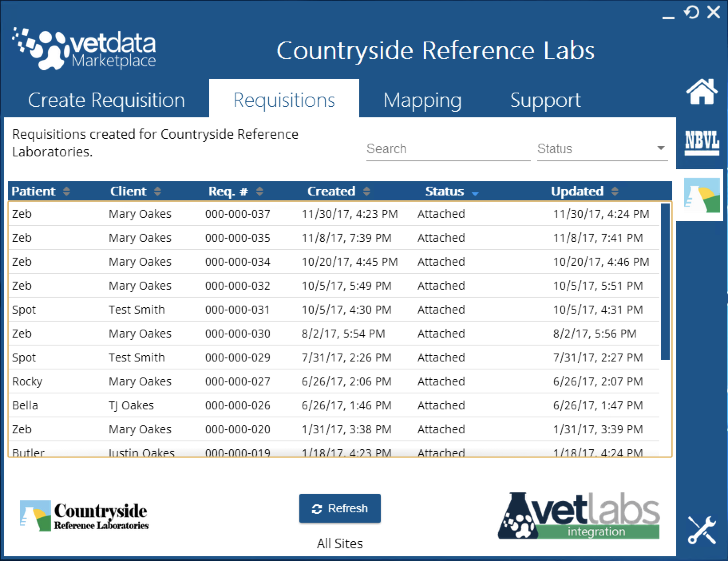Image resolution: width=728 pixels, height=561 pixels.
Task: Open the Mapping tab
Action: point(422,100)
